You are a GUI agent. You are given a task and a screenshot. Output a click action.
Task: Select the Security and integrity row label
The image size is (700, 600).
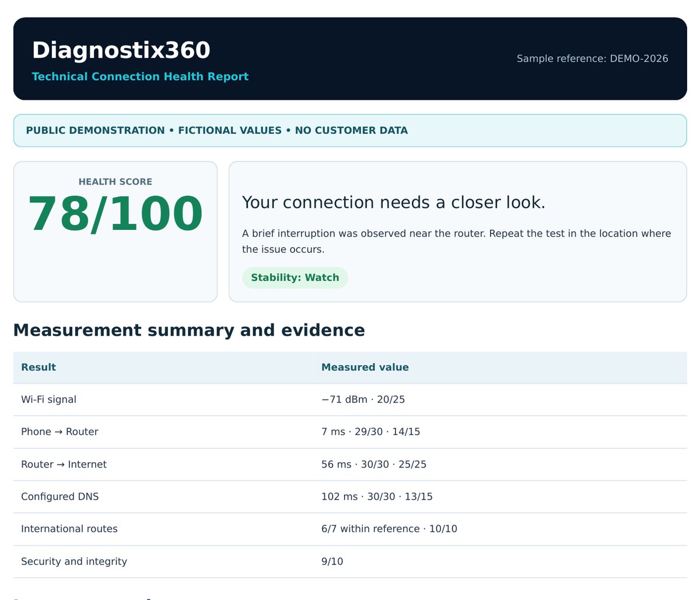click(74, 561)
